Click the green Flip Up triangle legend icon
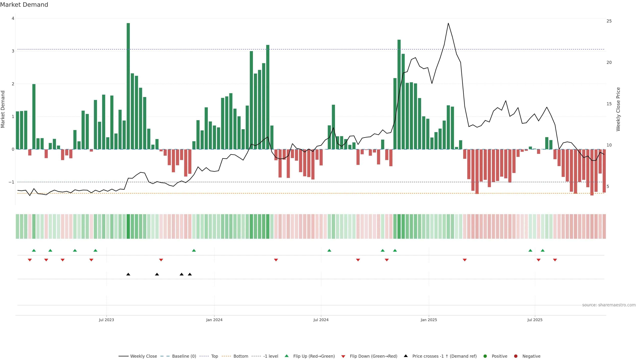Screen dimensions: 644x362 click(286, 356)
